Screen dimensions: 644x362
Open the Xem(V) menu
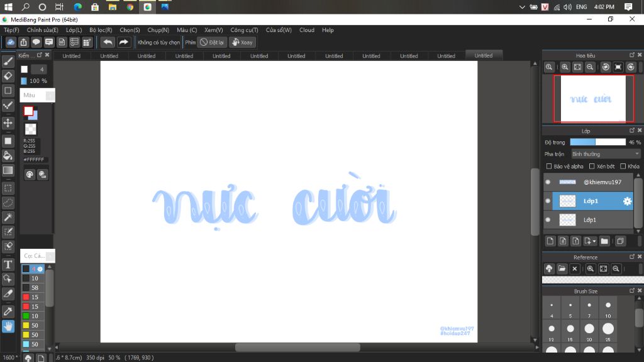coord(214,30)
